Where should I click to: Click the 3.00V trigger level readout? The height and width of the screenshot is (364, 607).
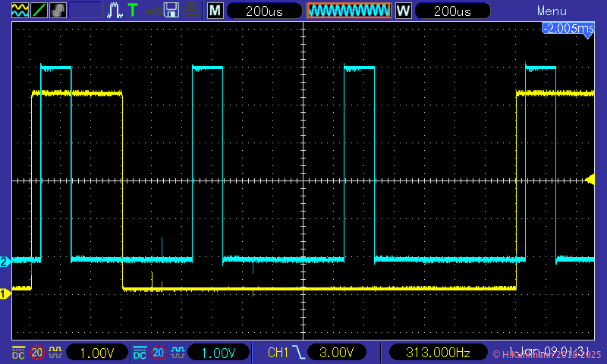(x=336, y=353)
